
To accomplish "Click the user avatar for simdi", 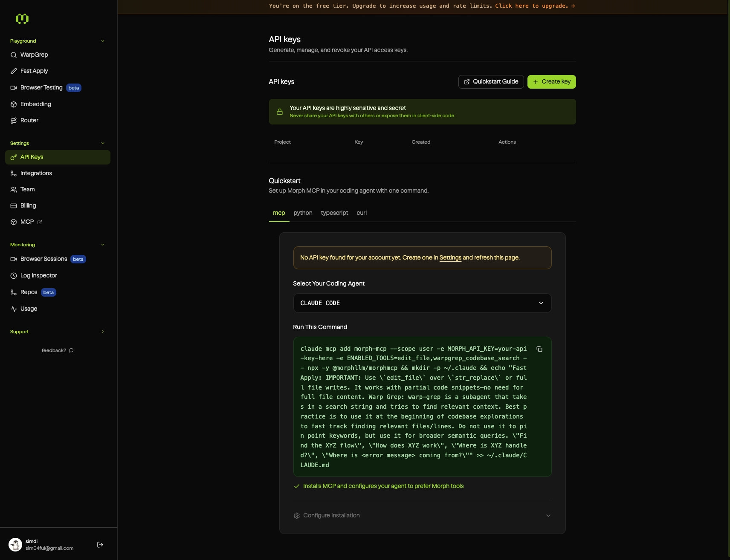I will point(15,545).
